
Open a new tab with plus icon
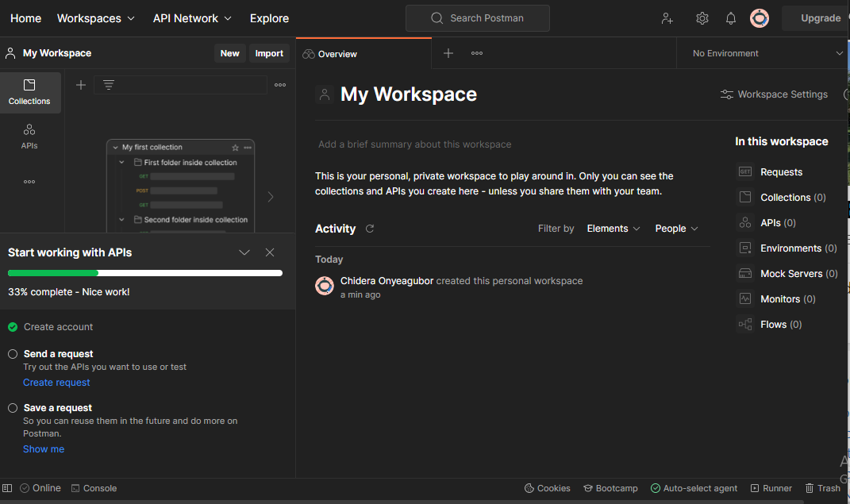[448, 53]
